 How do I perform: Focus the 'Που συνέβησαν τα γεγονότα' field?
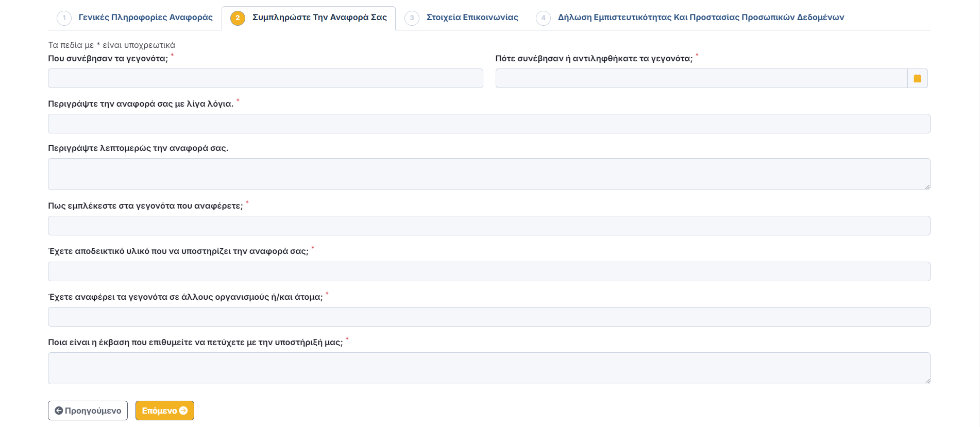pyautogui.click(x=265, y=78)
